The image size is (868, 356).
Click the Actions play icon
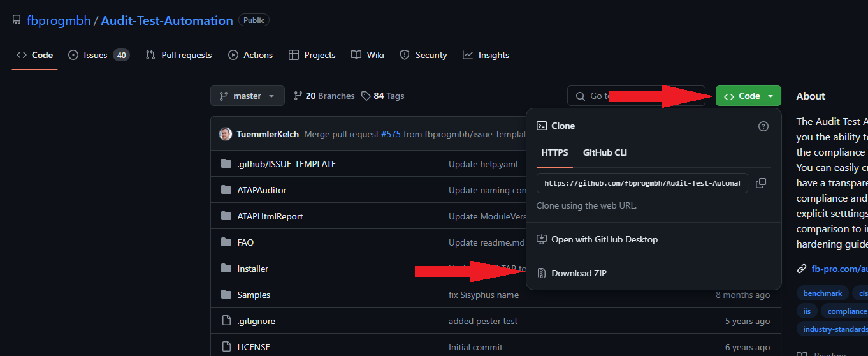pos(233,55)
